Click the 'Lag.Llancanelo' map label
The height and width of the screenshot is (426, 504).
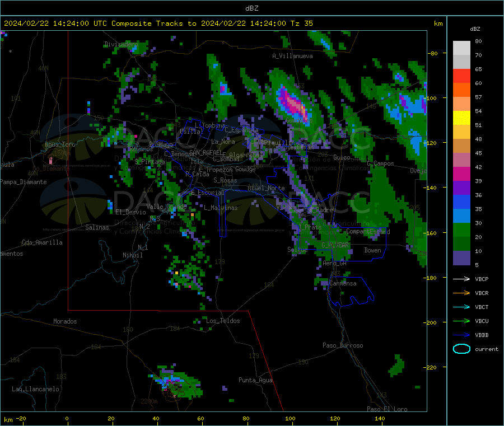point(35,389)
